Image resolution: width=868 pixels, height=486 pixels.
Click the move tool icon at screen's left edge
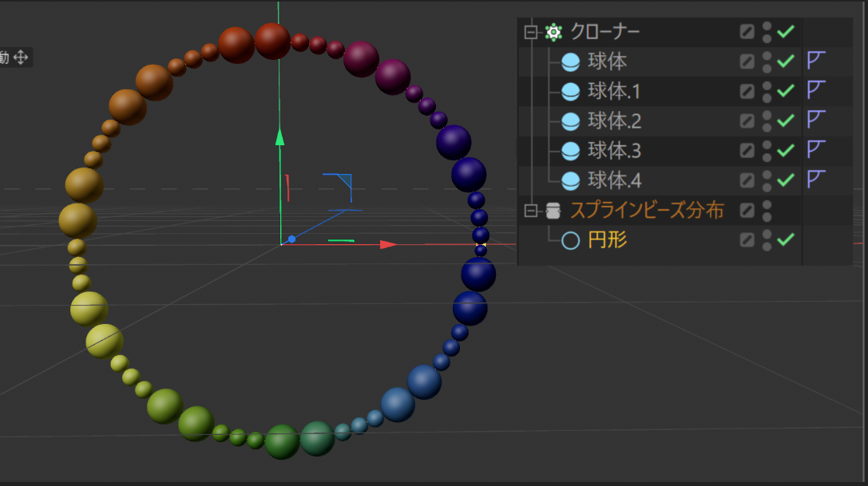point(22,57)
